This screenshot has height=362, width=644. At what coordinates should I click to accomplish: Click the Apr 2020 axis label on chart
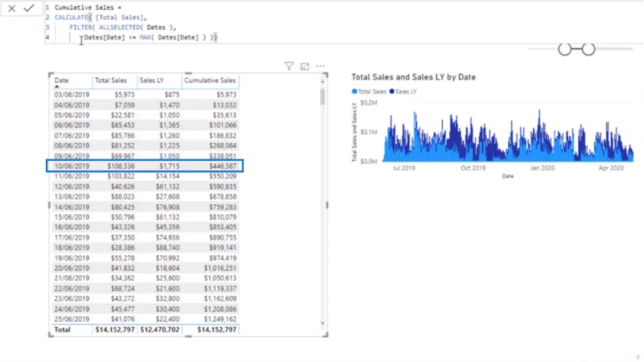(x=611, y=168)
